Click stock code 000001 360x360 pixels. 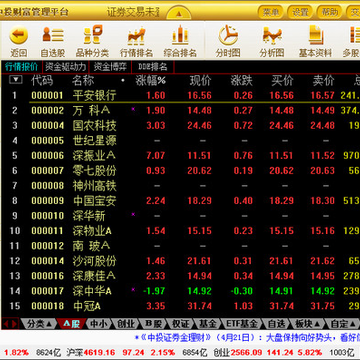[x=47, y=96]
